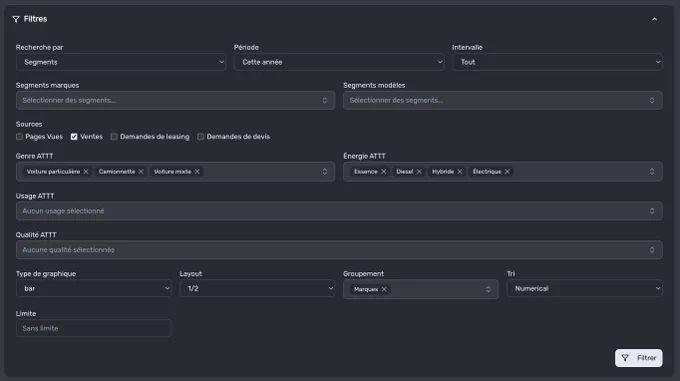680x381 pixels.
Task: Open the Segments modèles selector
Action: click(x=503, y=100)
